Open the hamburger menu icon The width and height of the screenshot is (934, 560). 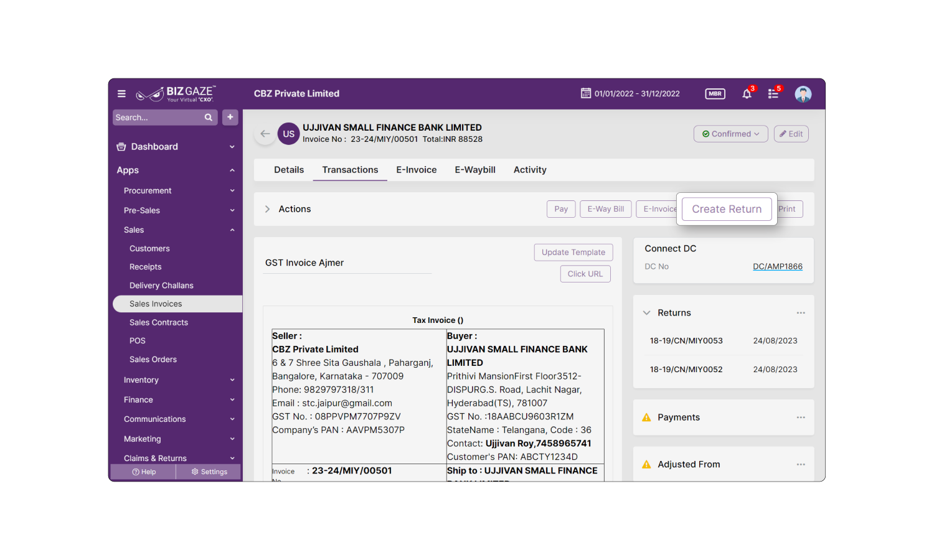tap(121, 94)
